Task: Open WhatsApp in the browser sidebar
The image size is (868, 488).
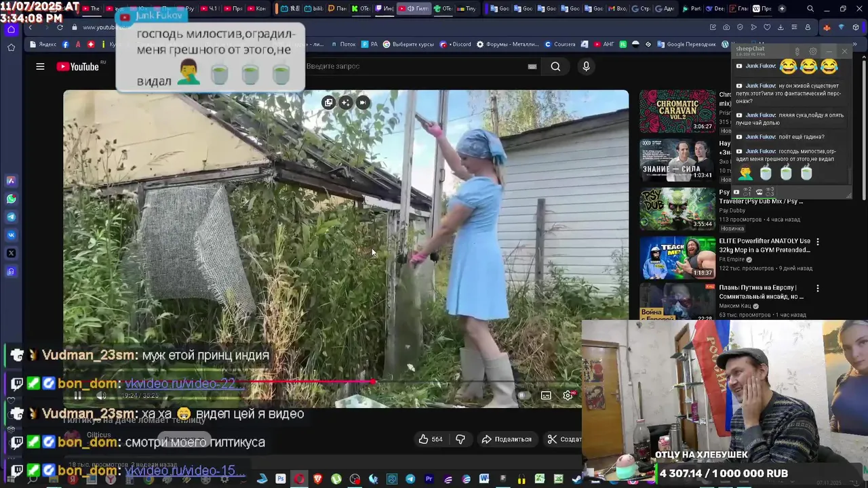Action: (x=11, y=199)
